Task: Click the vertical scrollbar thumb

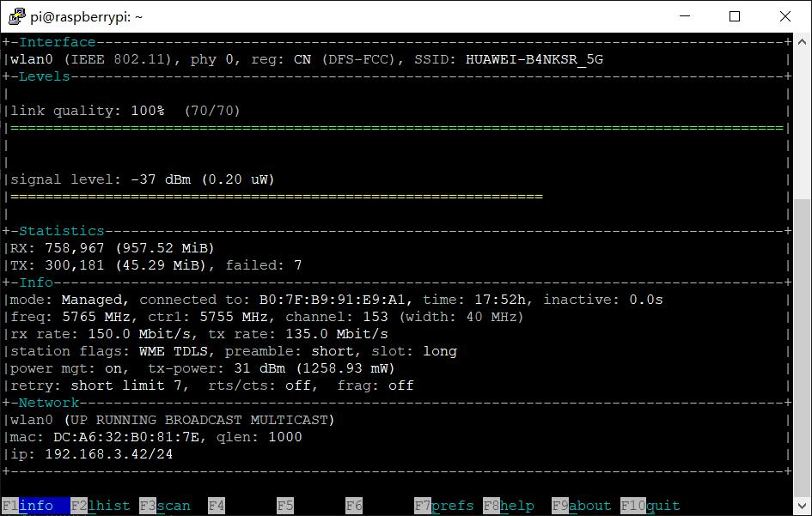Action: 803,347
